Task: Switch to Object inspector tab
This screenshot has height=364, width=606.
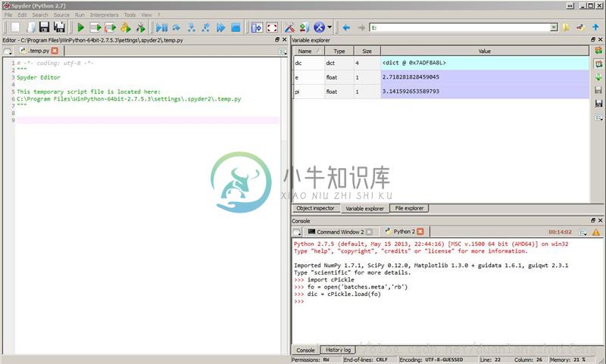Action: coord(315,208)
